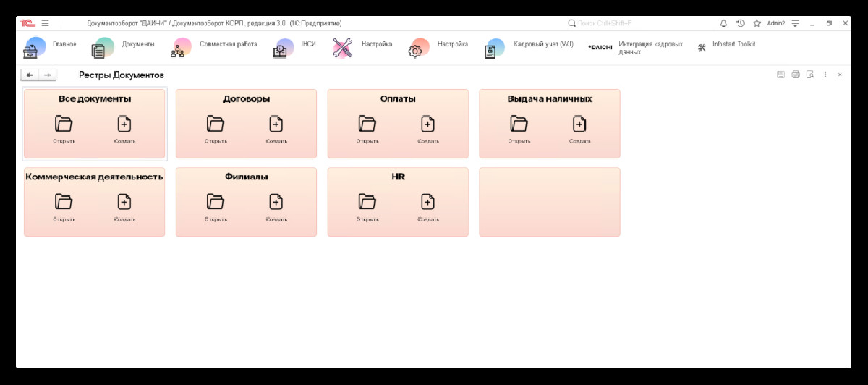Click create document icon under Оплаты

[x=427, y=124]
